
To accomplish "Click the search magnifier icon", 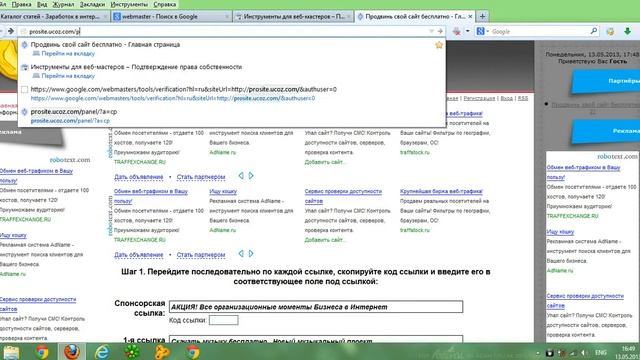I will coord(593,31).
